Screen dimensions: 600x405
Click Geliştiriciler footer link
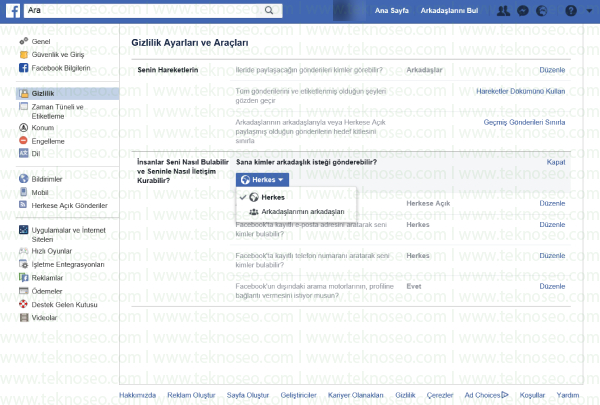coord(298,395)
